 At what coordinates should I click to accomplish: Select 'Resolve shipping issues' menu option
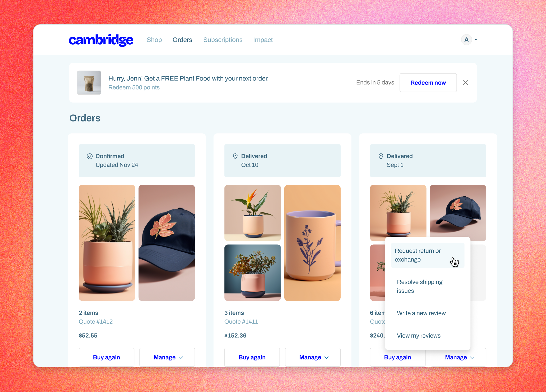coord(419,286)
